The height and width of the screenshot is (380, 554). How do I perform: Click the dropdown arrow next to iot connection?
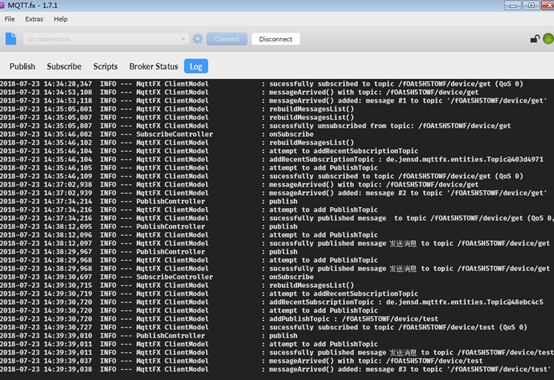coord(183,39)
